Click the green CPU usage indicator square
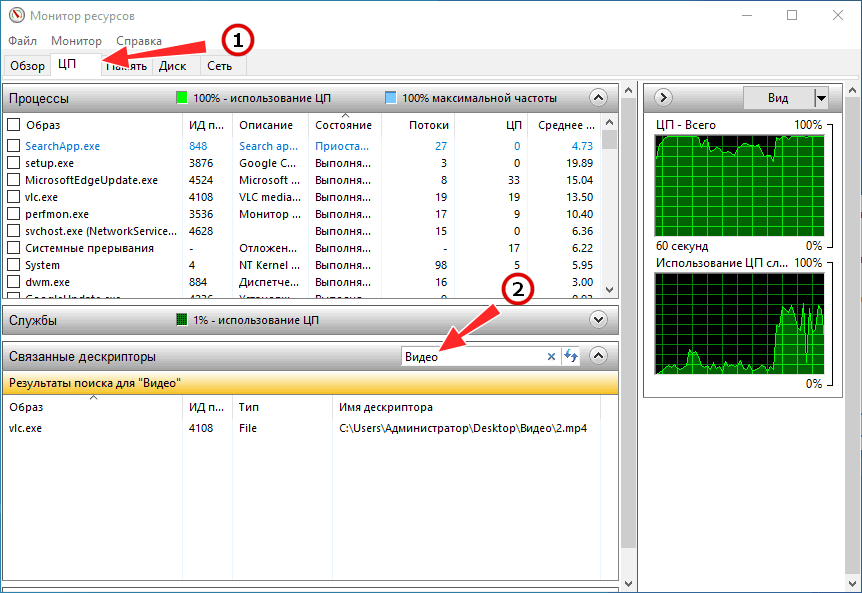Screen dimensions: 862x593 182,98
